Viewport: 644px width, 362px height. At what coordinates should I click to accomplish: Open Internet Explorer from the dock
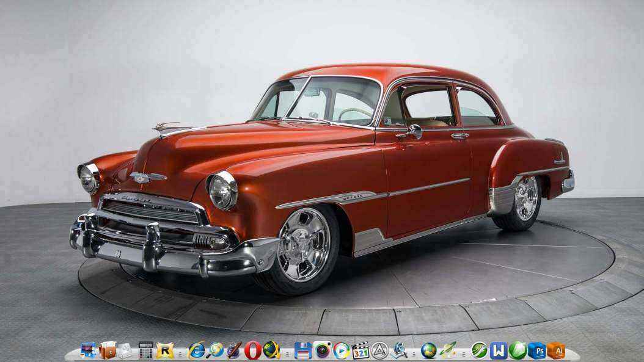197,350
